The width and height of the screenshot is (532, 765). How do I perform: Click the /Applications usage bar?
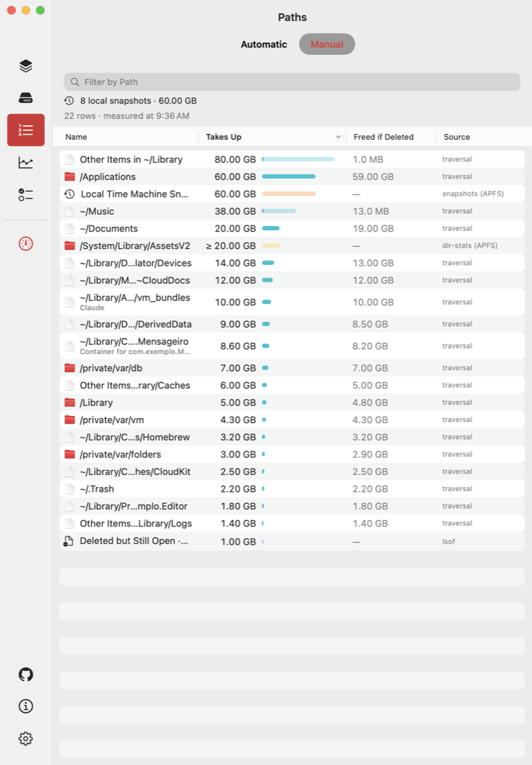pyautogui.click(x=289, y=177)
